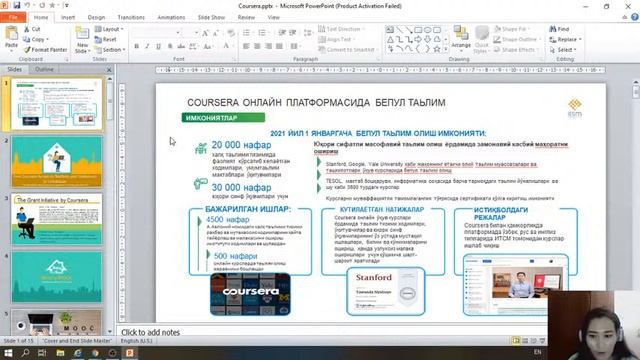640x360 pixels.
Task: Switch to Slide Sorter view icon
Action: click(x=525, y=340)
